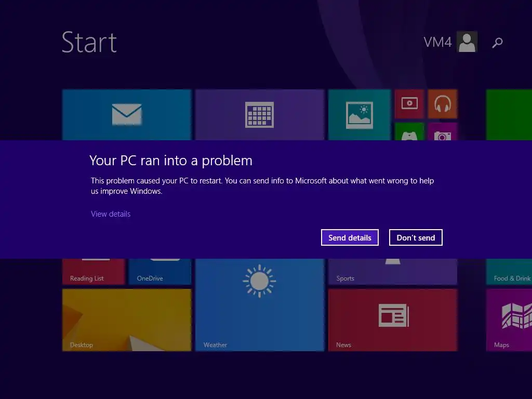Click the VM4 account name

pos(437,43)
